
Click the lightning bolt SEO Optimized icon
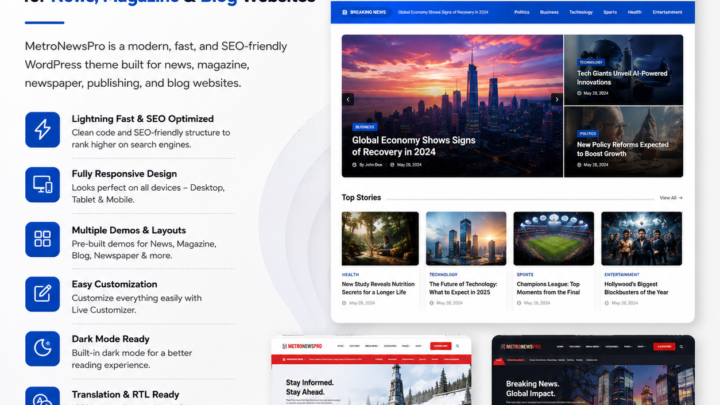pos(42,129)
